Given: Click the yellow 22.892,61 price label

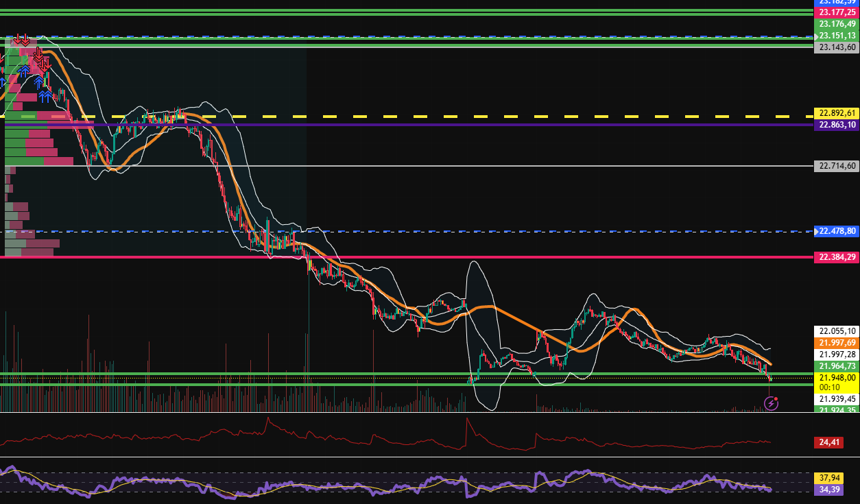Looking at the screenshot, I should (x=836, y=113).
